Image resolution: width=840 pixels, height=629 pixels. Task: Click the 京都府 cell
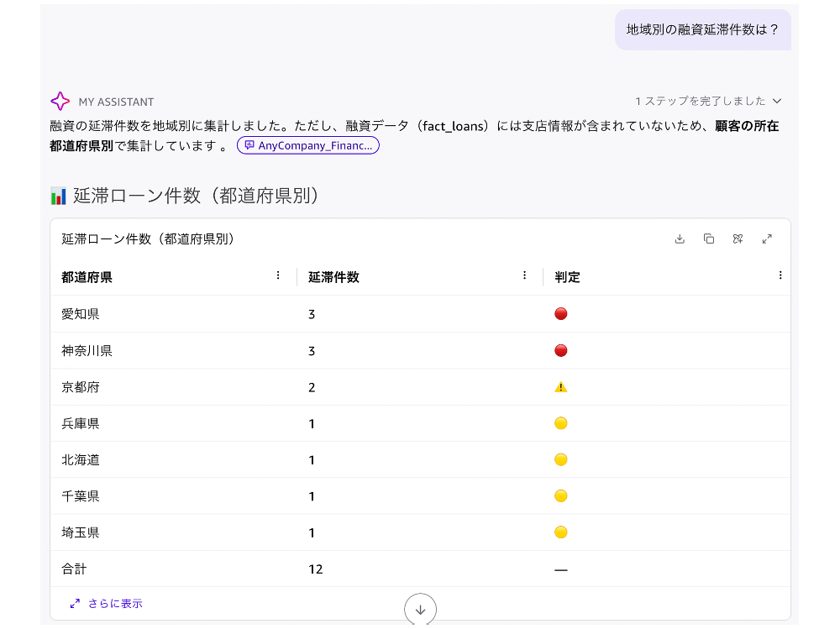[x=81, y=387]
